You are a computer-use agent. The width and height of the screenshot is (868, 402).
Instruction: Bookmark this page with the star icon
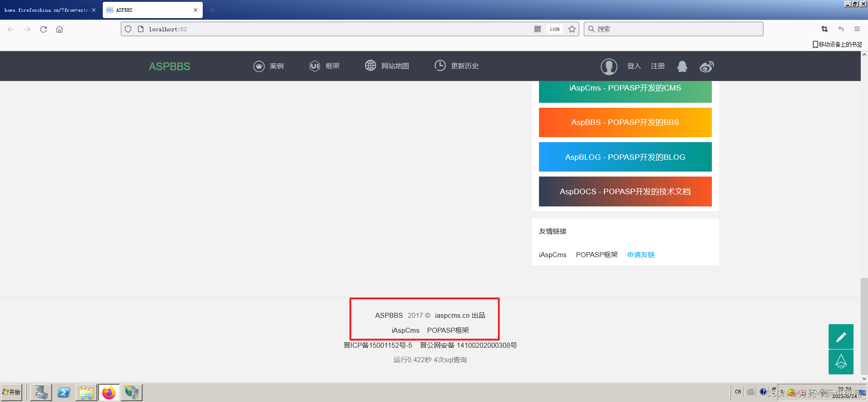tap(572, 29)
